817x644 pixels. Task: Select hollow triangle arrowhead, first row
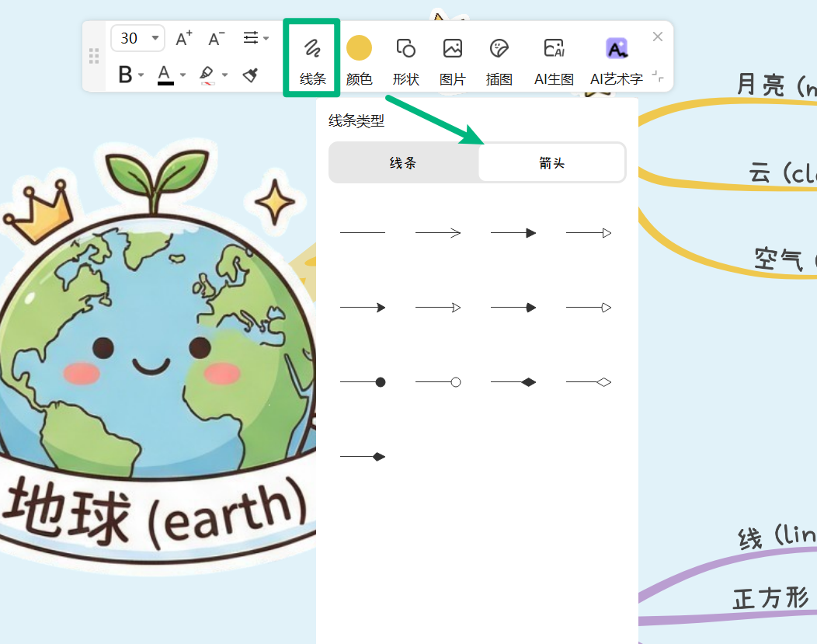pyautogui.click(x=589, y=233)
